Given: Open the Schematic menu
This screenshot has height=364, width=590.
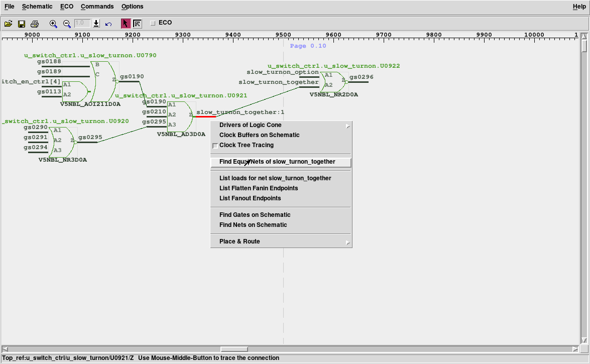Looking at the screenshot, I should point(37,7).
